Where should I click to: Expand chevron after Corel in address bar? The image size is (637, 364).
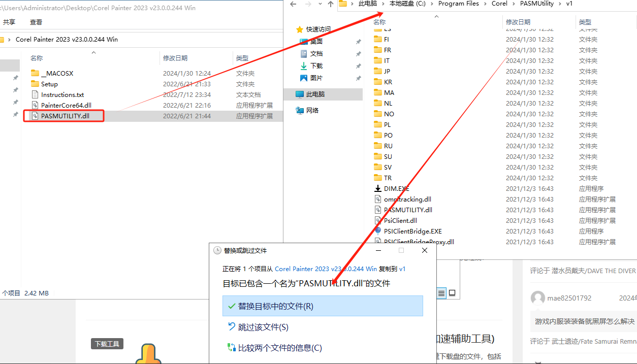pyautogui.click(x=514, y=4)
